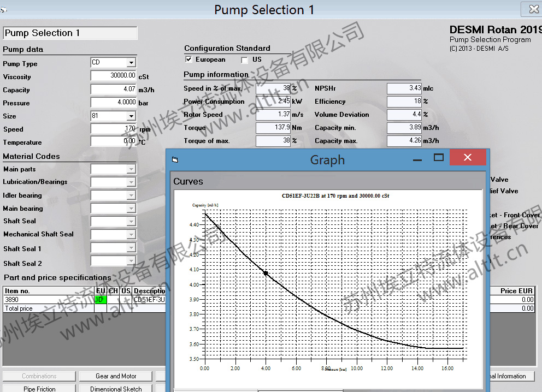Image resolution: width=542 pixels, height=392 pixels.
Task: Open the Pump Type dropdown
Action: pyautogui.click(x=131, y=63)
